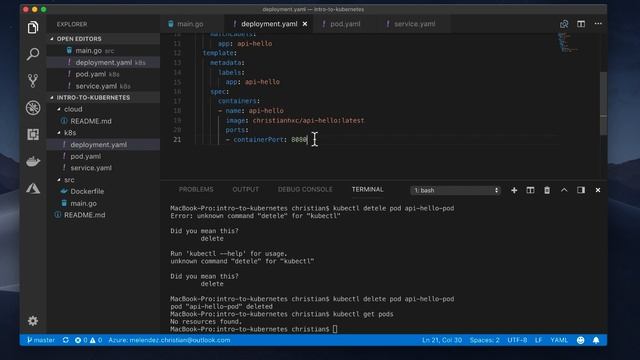
Task: Open the Docker view in activity bar
Action: pyautogui.click(x=33, y=161)
